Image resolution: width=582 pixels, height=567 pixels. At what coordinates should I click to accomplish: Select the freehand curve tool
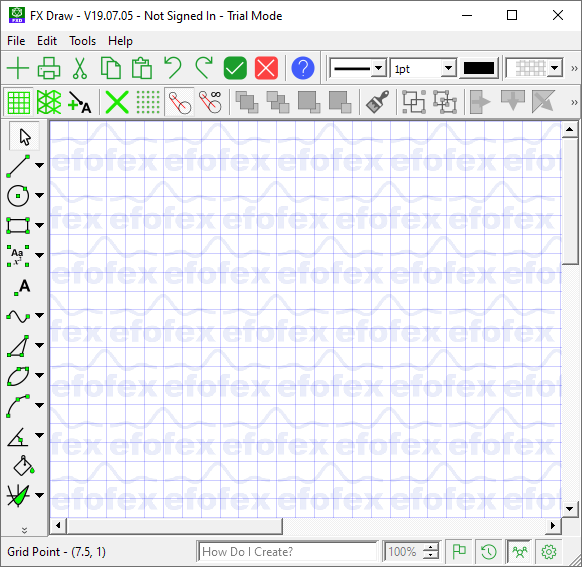pyautogui.click(x=18, y=316)
